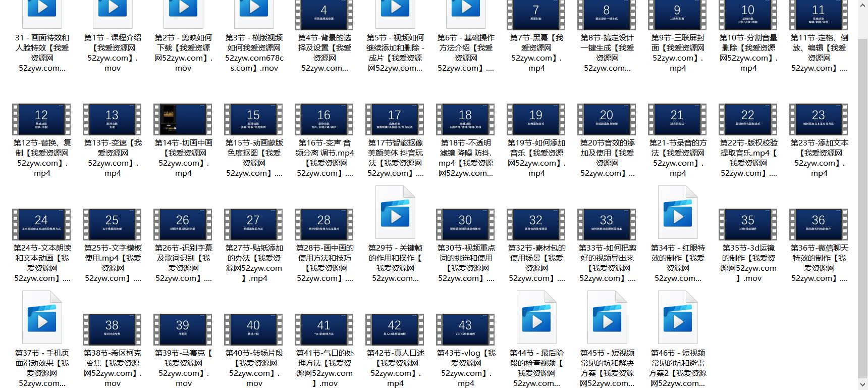Click thumbnail 36 第36节 微信聊天特效的制作

[x=819, y=225]
